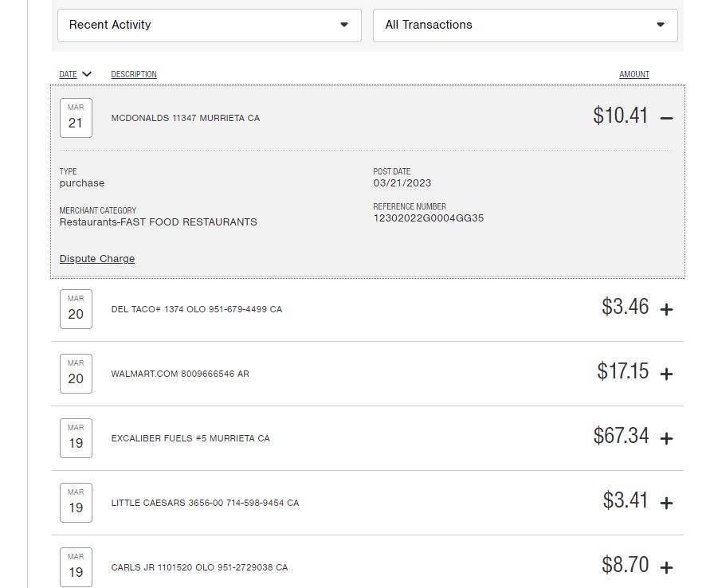Click the DATE sort chevron icon
Image resolution: width=706 pixels, height=588 pixels.
pos(88,73)
